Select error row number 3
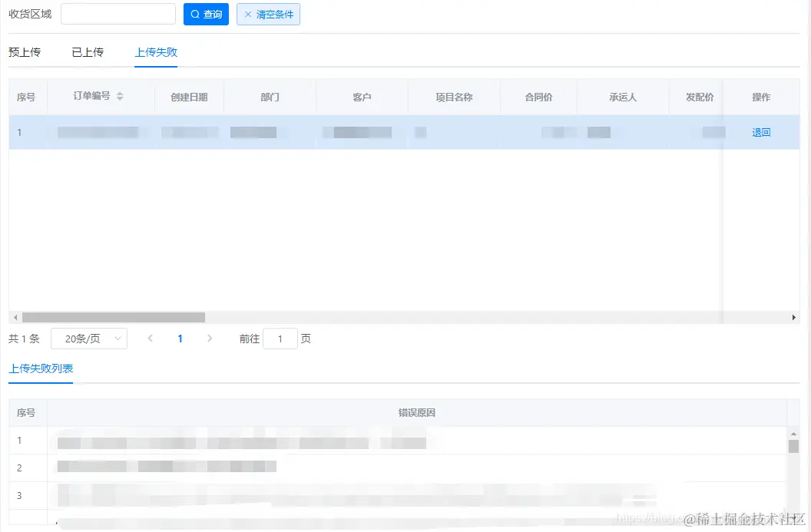Screen dimensions: 811x532 click(x=398, y=495)
